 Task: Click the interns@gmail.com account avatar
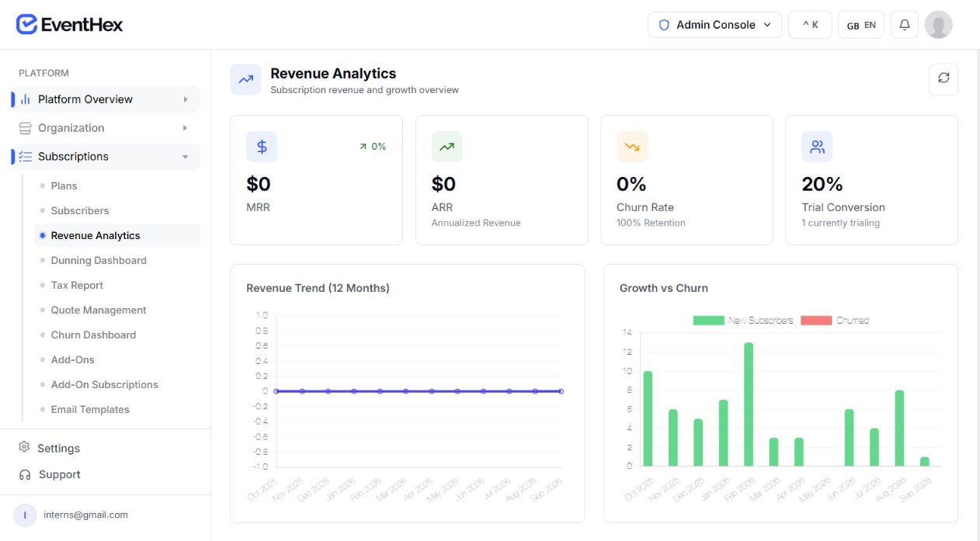26,515
